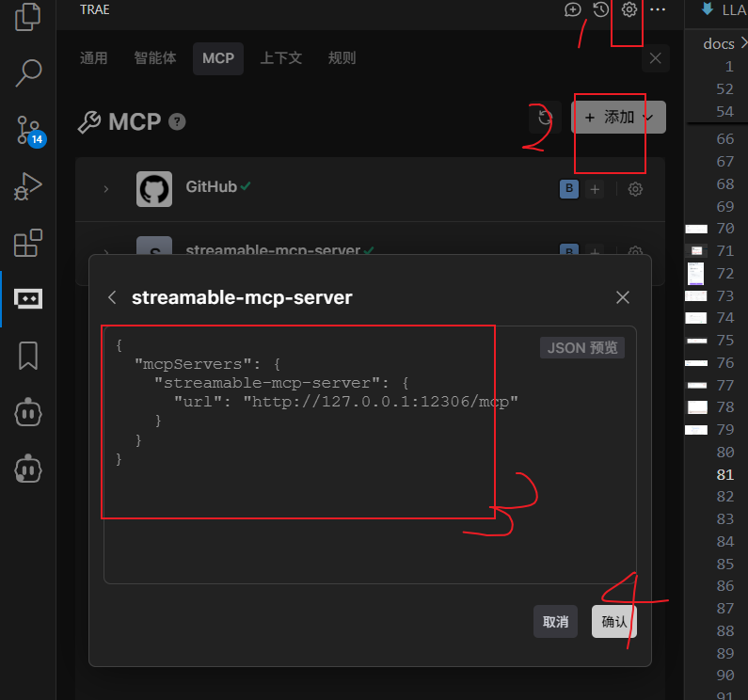748x700 pixels.
Task: Start a new chat from TRAE header
Action: 572,9
